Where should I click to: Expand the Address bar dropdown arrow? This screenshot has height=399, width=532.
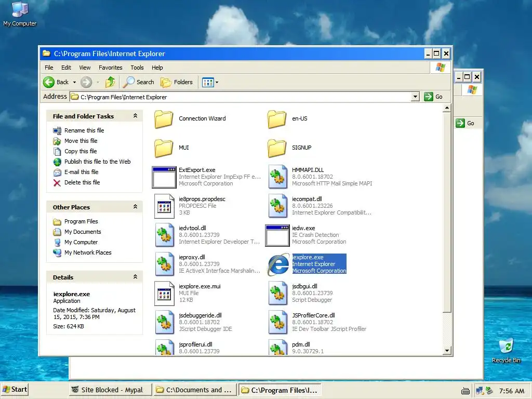(415, 97)
